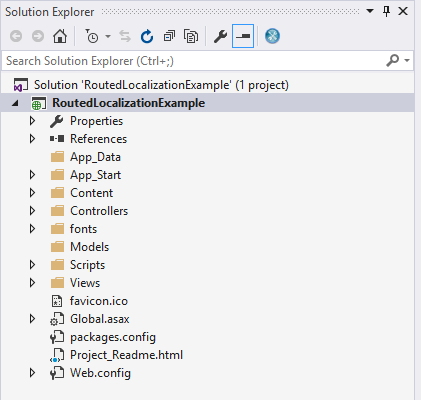Image resolution: width=421 pixels, height=400 pixels.
Task: Click the Collapse All toolbar icon
Action: click(169, 36)
